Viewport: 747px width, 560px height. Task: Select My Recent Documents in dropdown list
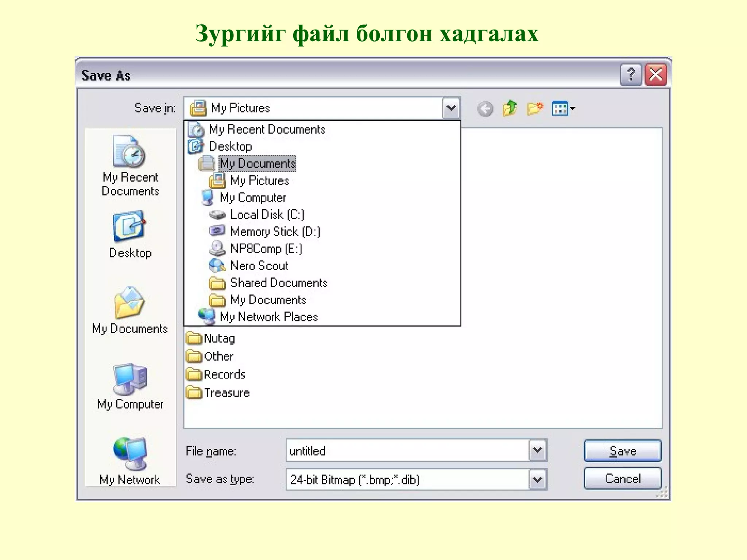pyautogui.click(x=322, y=129)
